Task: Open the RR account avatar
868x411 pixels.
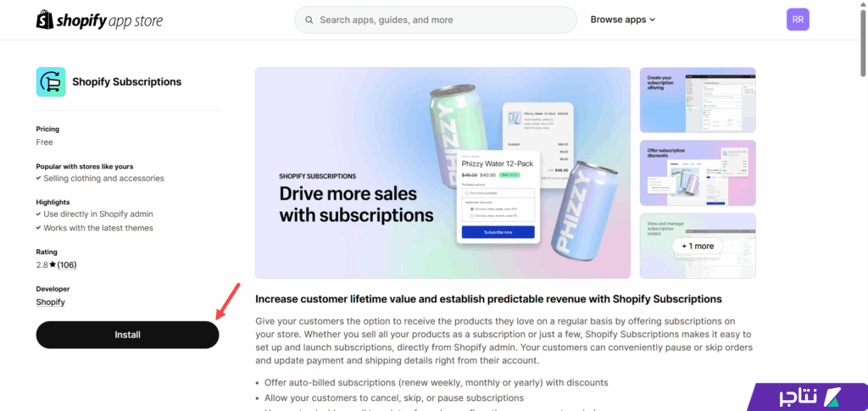Action: tap(798, 19)
